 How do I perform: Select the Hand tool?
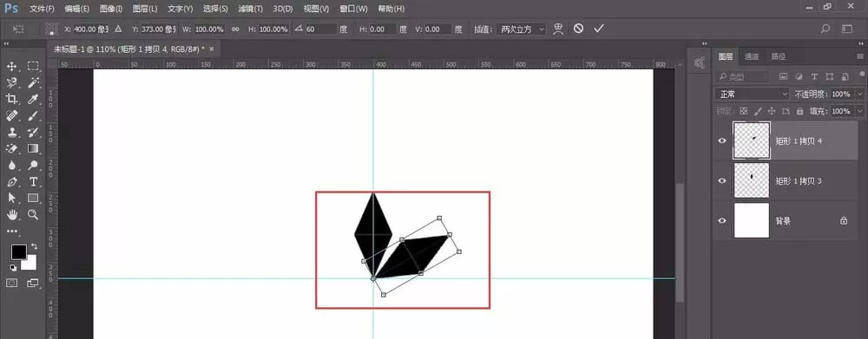(11, 214)
